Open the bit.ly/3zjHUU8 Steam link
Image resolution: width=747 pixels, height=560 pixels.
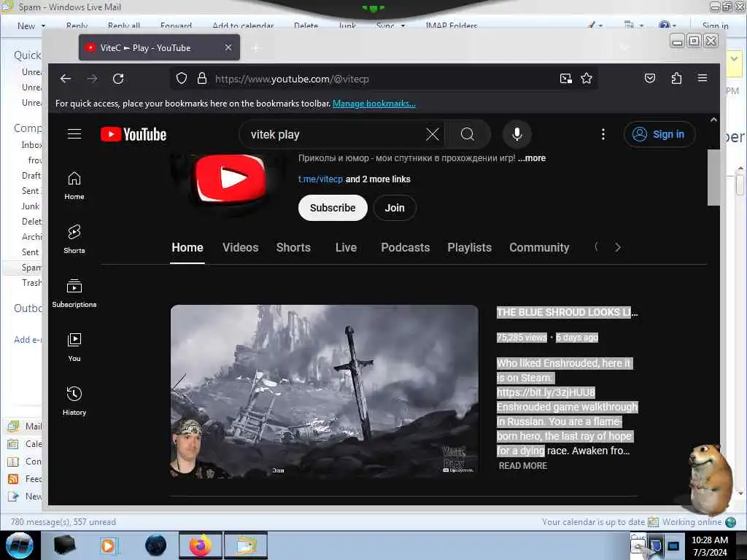[x=546, y=392]
